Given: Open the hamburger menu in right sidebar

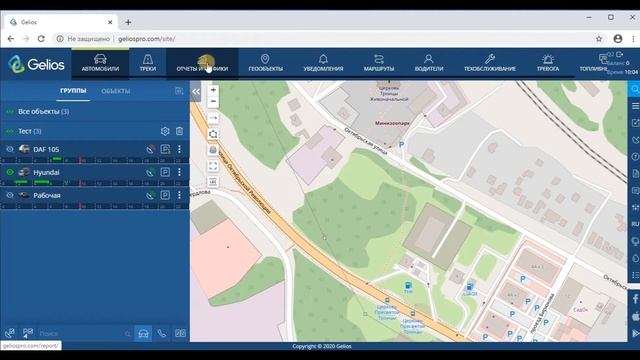Looking at the screenshot, I should pos(635,106).
